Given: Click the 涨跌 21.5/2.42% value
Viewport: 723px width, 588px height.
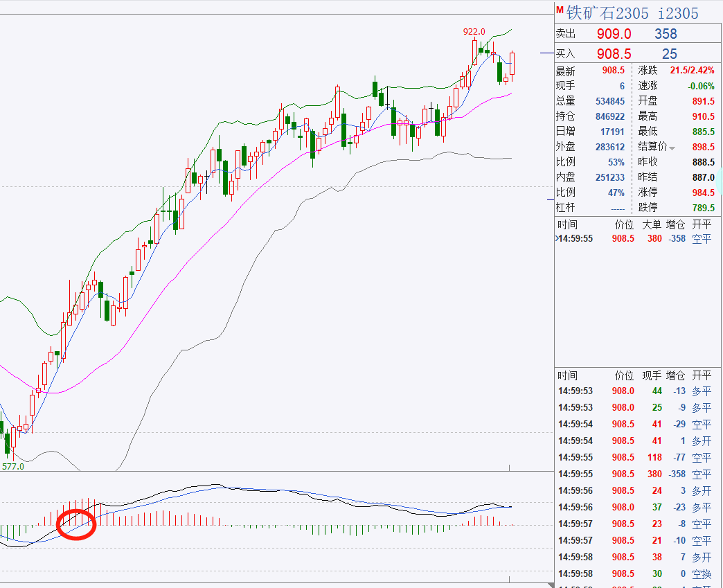Looking at the screenshot, I should tap(692, 71).
